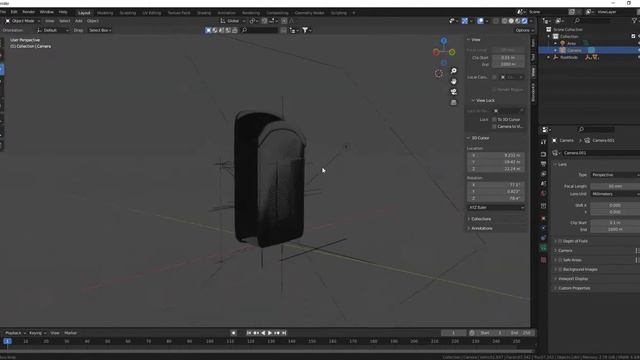Select solid viewport shading sphere icon
Image resolution: width=640 pixels, height=360 pixels.
(511, 21)
